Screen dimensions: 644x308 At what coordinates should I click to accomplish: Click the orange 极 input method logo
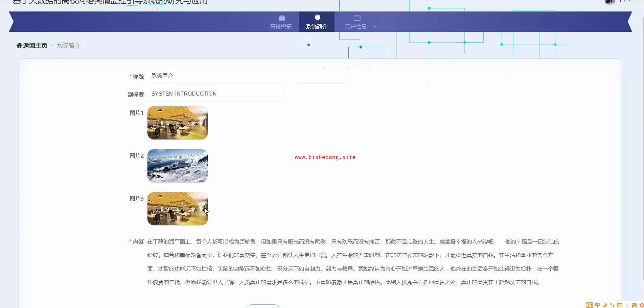tap(589, 305)
